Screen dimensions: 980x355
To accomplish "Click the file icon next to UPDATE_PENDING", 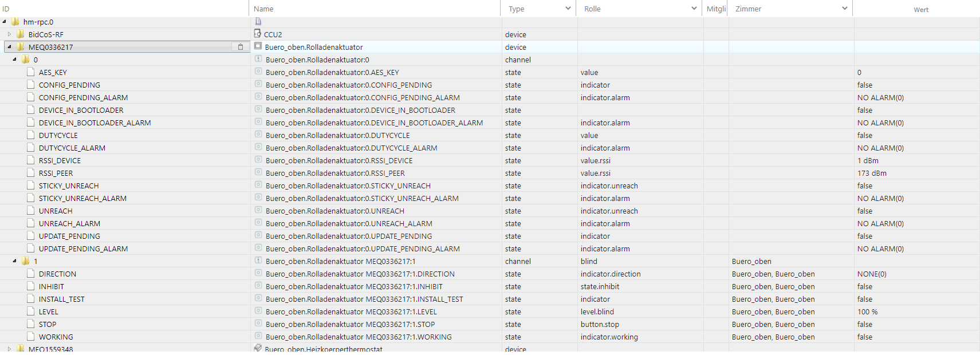I will [31, 236].
